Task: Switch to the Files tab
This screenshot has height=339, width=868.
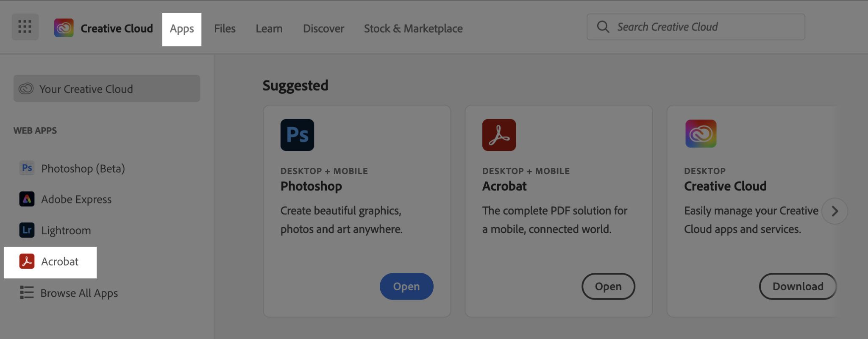Action: [225, 29]
